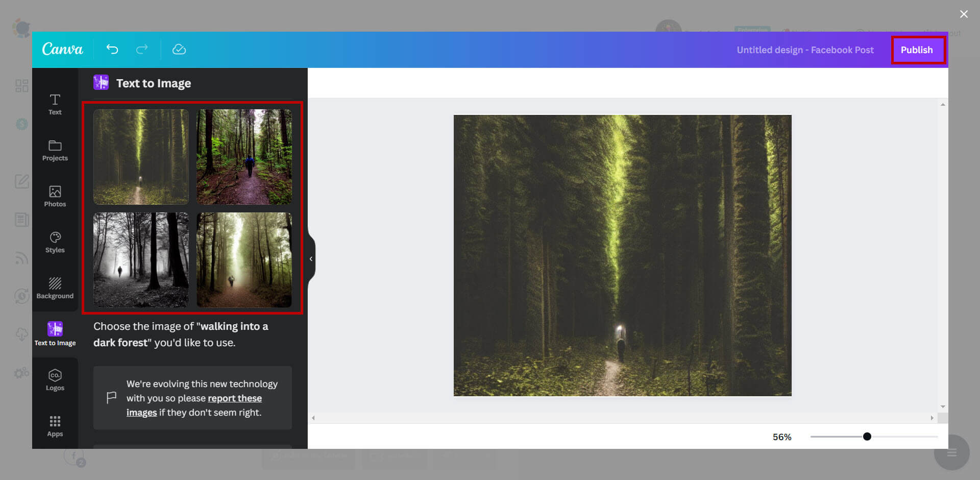The image size is (980, 480).
Task: Select the black-and-white forest thumbnail
Action: (141, 260)
